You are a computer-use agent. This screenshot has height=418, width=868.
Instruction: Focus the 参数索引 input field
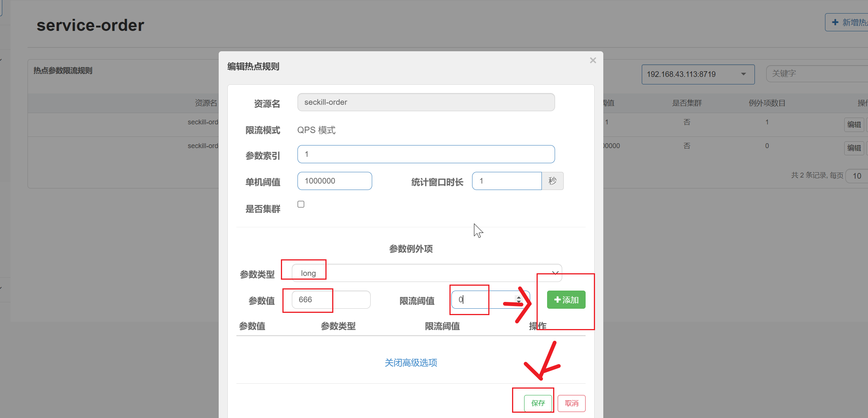pos(426,154)
